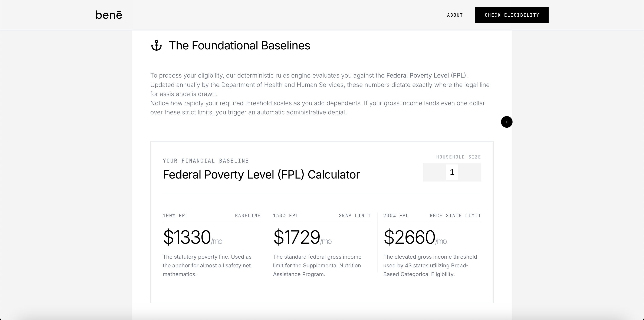
Task: Click The Foundational Baselines heading
Action: click(x=240, y=46)
